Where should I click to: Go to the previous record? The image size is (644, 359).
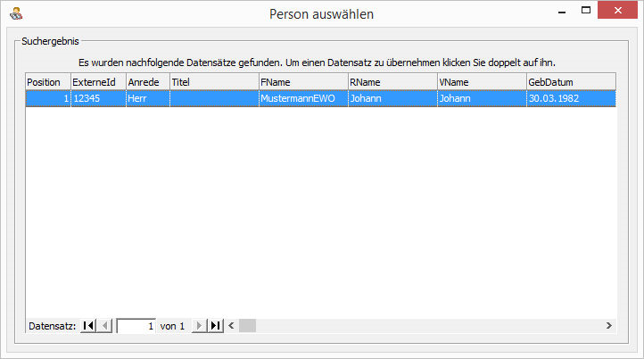[x=105, y=326]
